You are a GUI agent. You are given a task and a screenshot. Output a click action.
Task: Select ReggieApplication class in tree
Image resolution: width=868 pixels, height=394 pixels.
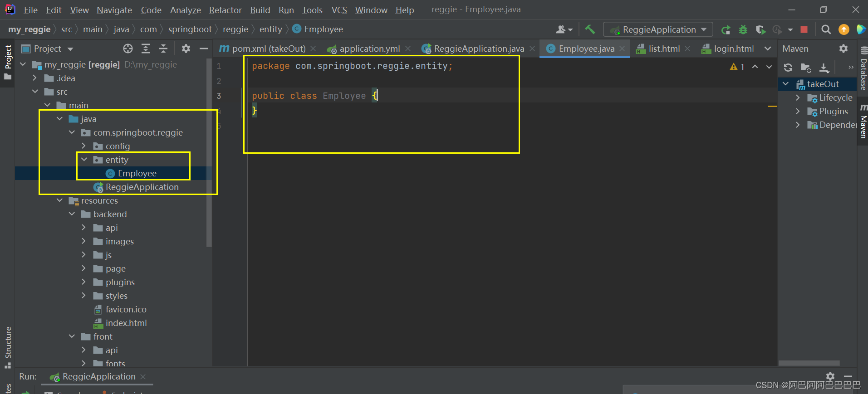pos(142,187)
